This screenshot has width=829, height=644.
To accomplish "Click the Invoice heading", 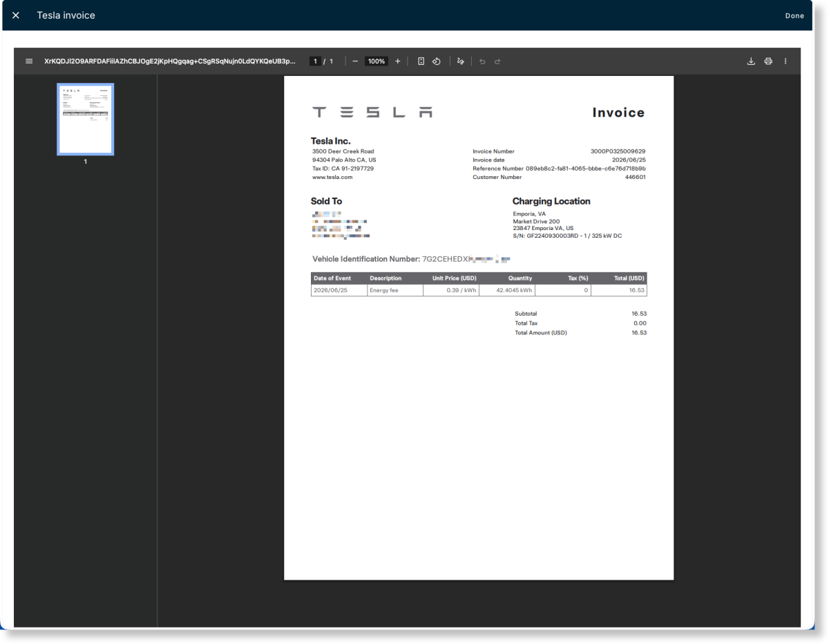I will [x=618, y=113].
